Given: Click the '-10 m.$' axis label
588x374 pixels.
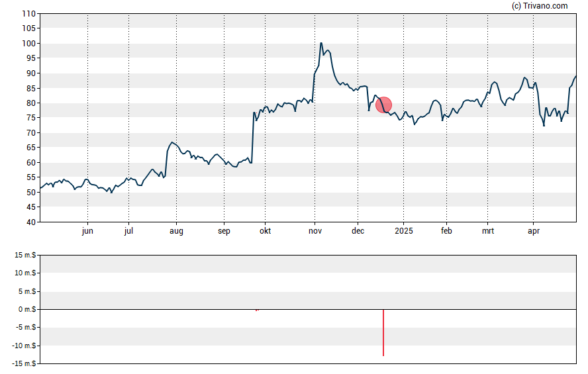Looking at the screenshot, I should [x=25, y=346].
